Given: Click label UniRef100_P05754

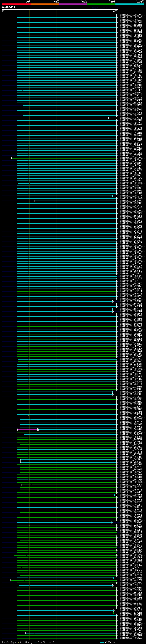Looking at the screenshot, I should tap(131, 439).
